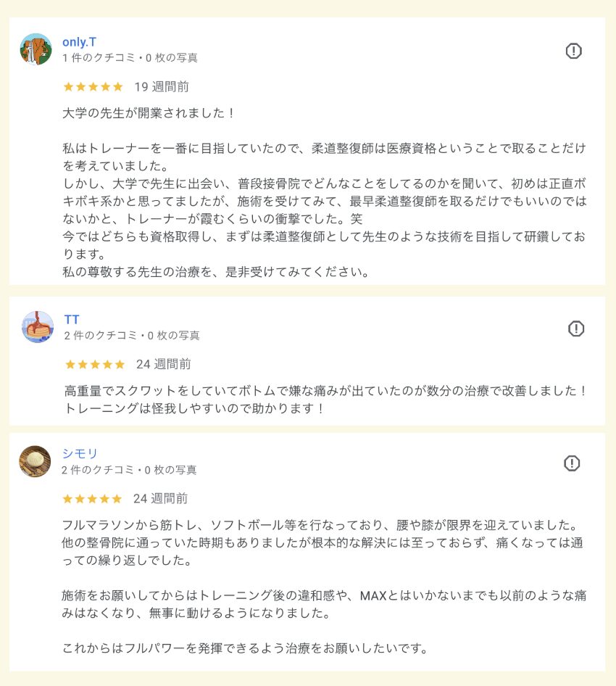
Task: Click the "24 週間前" timestamp on シモリ's review
Action: coord(160,499)
